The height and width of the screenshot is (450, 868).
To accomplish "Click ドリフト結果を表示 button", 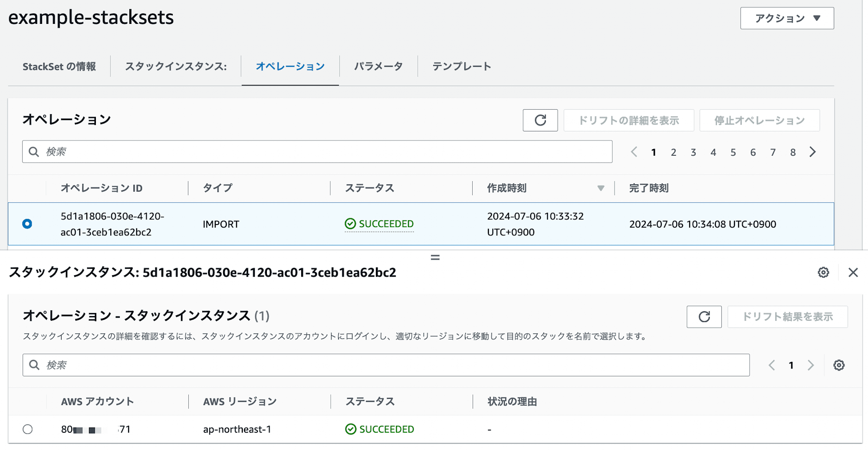I will coord(787,316).
